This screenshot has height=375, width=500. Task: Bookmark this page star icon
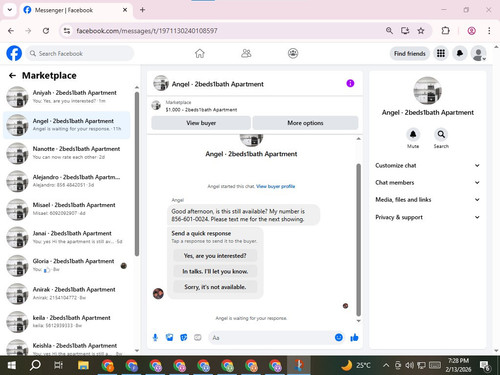421,31
